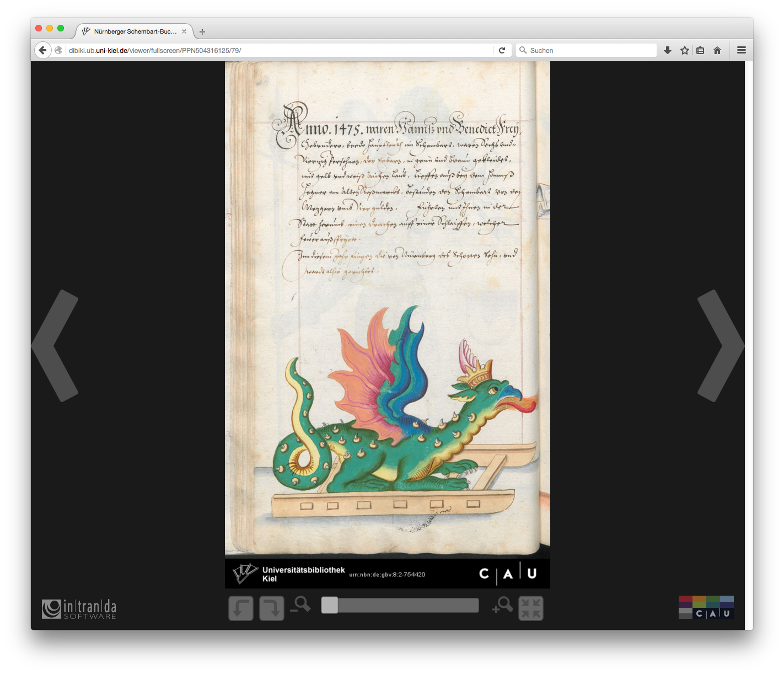Reload the page with the refresh icon
Viewport: 784px width, 674px height.
pos(502,50)
